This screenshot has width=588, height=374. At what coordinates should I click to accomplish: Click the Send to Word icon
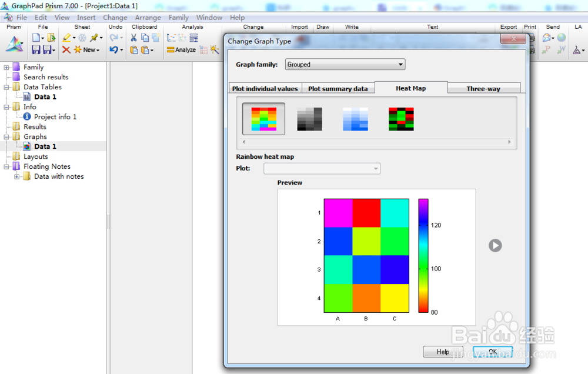click(x=562, y=50)
